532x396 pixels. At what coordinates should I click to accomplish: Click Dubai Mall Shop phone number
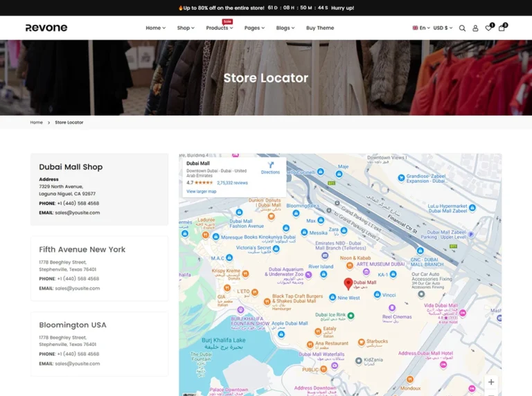[x=78, y=204]
